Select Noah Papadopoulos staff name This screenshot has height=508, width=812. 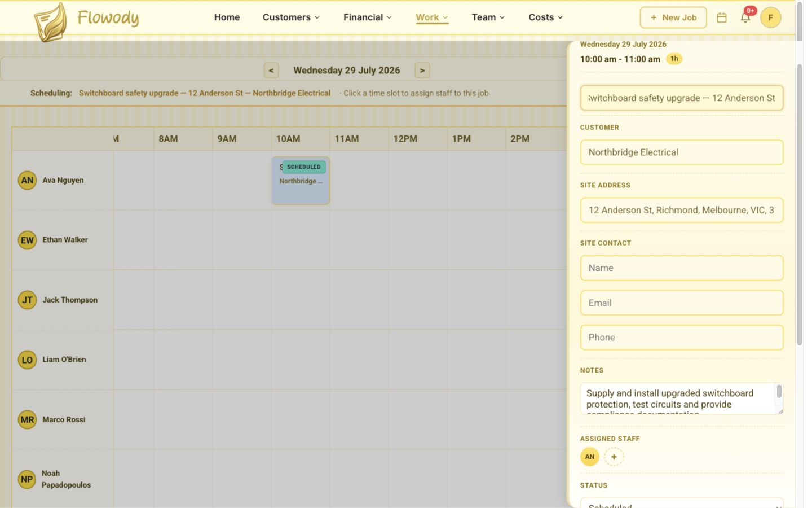(66, 479)
